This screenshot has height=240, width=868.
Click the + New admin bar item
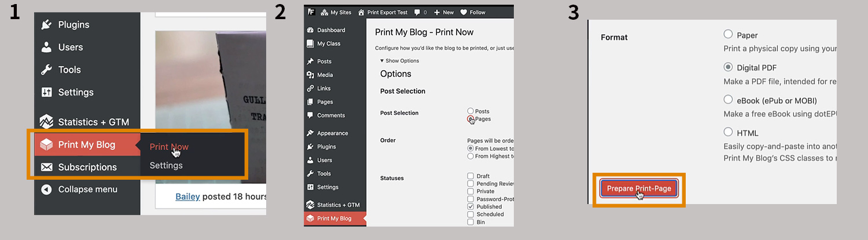(444, 12)
